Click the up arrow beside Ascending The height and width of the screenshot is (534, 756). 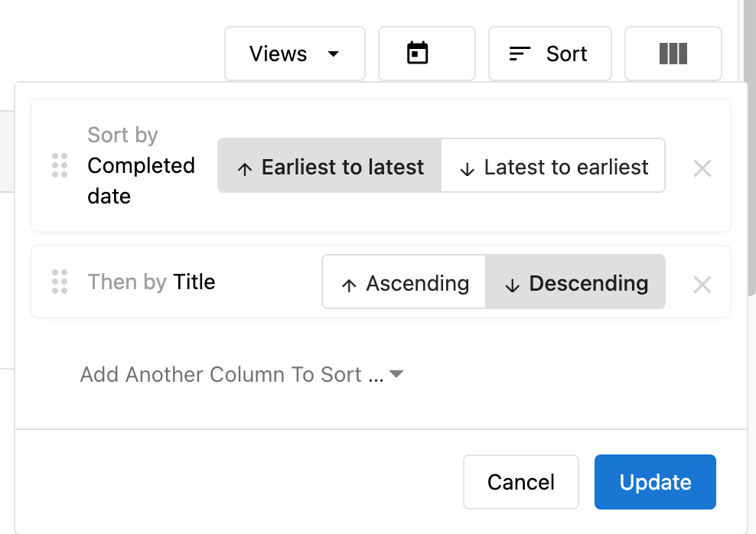tap(349, 285)
